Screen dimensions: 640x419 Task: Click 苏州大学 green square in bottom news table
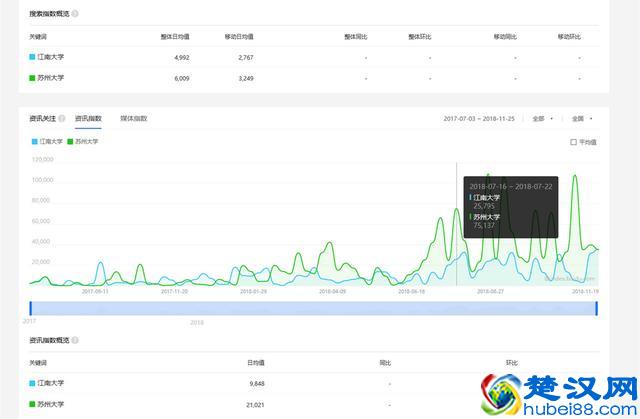[32, 404]
